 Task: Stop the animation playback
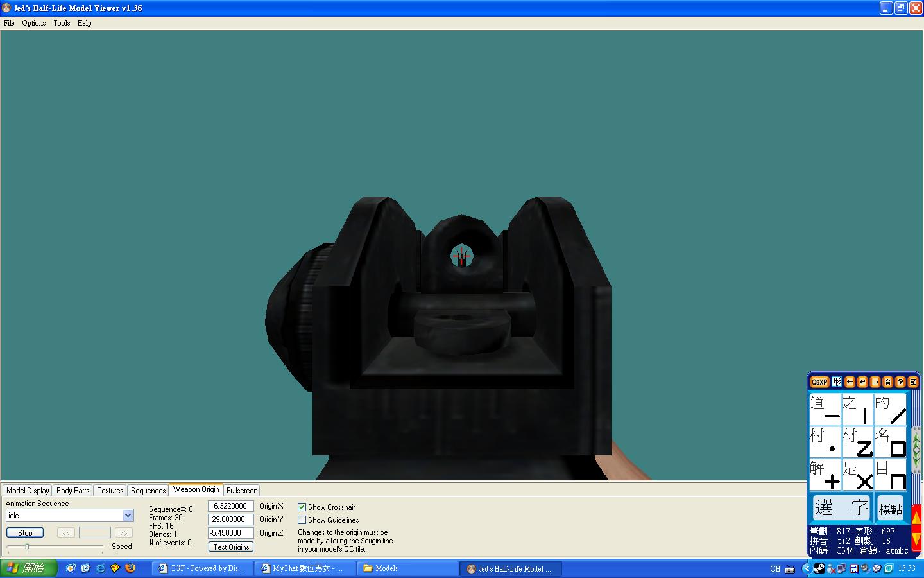click(x=25, y=533)
